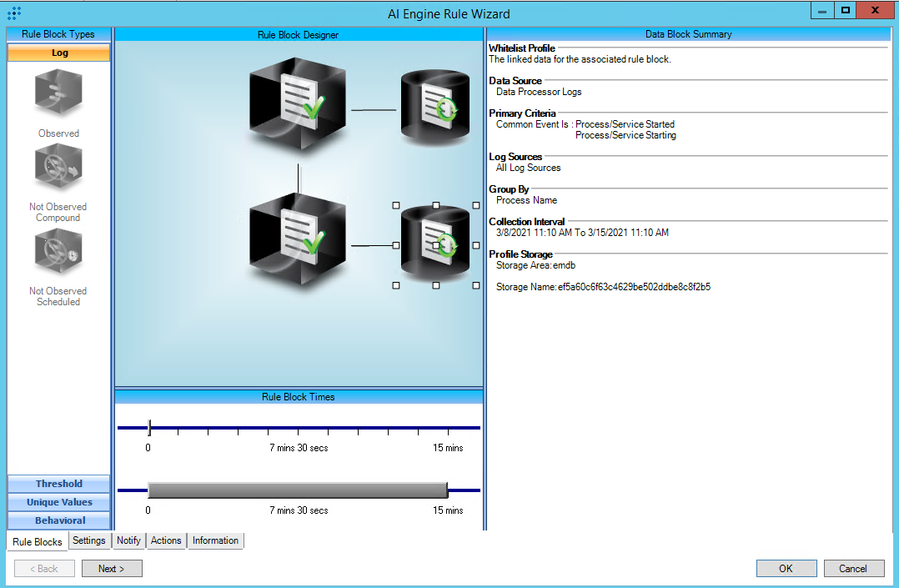Open the Information tab

point(215,540)
